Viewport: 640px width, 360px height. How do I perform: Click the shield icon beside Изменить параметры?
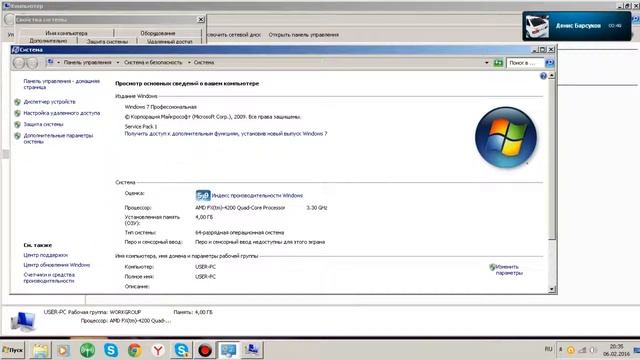(492, 267)
